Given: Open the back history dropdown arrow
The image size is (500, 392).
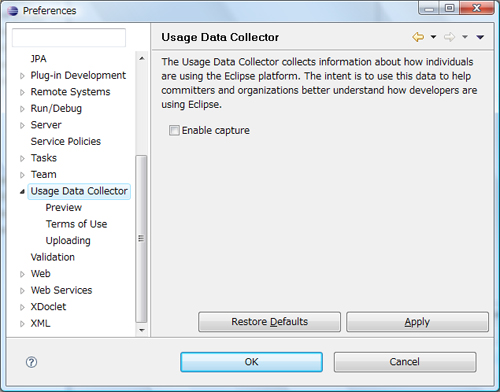Looking at the screenshot, I should pos(433,37).
